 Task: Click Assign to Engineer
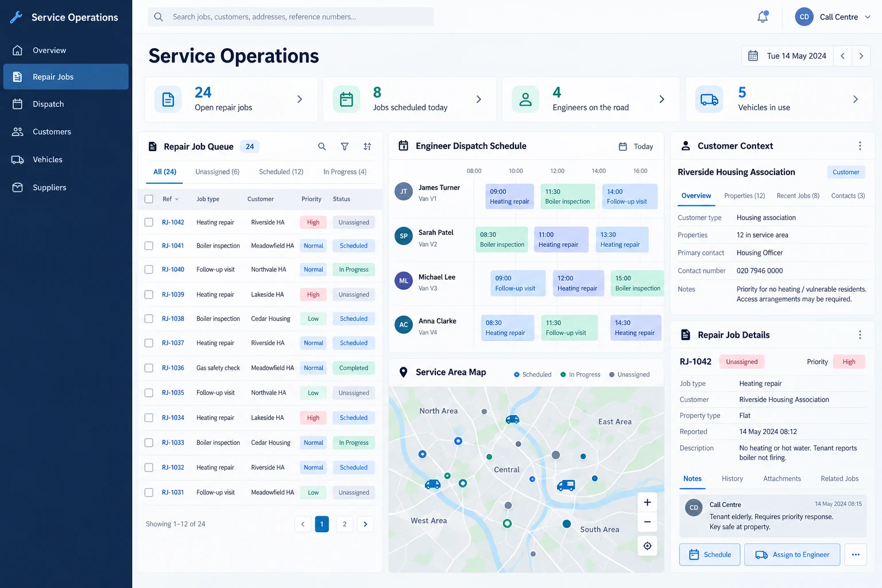tap(792, 555)
